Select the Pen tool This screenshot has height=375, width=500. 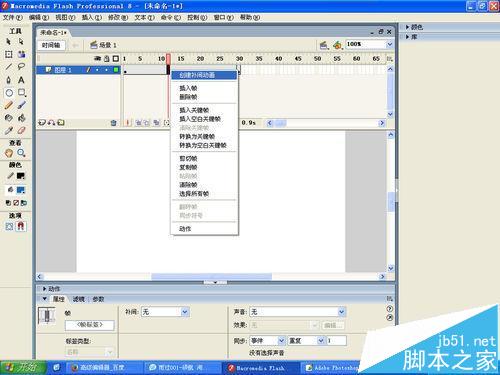click(x=9, y=80)
